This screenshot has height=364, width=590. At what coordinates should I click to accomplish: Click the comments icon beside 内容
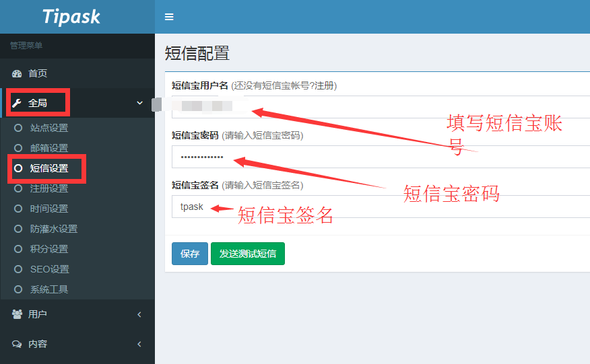[17, 344]
